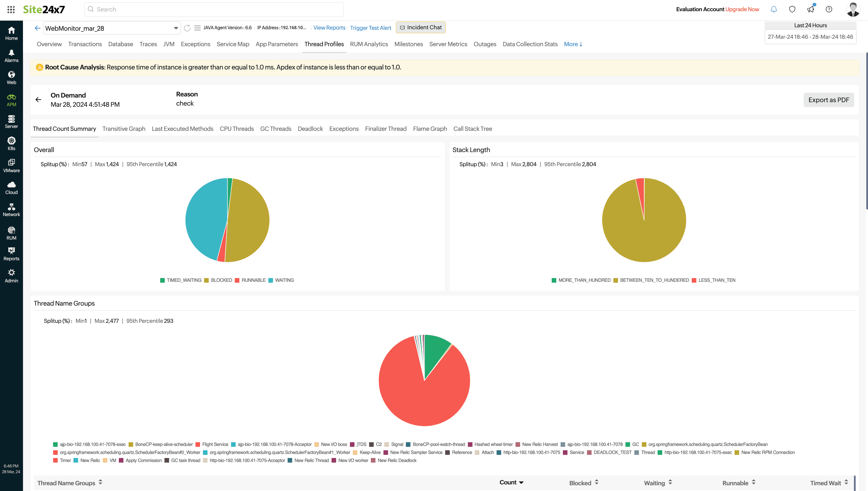Expand the WebMonitor_mar_28 monitor dropdown
Viewport: 868px width, 491px height.
click(x=176, y=28)
